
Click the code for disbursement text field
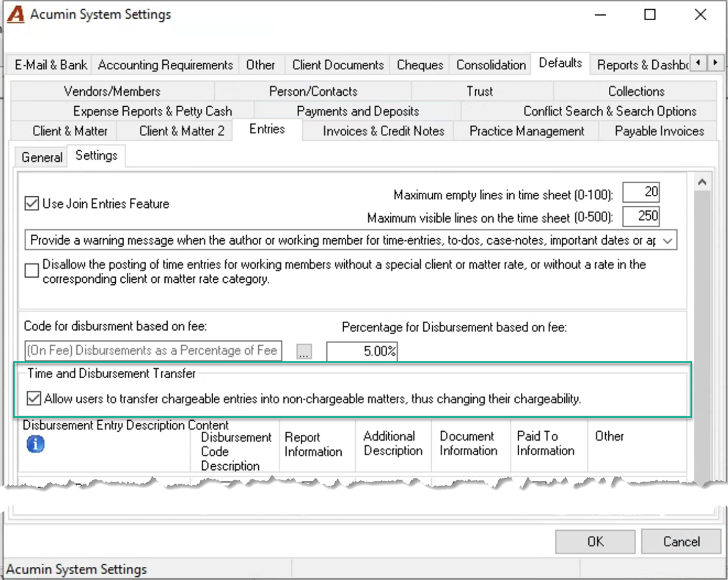coord(153,351)
